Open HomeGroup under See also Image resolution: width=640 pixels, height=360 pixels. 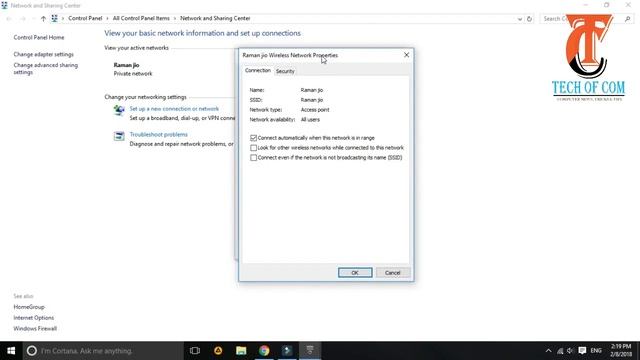pyautogui.click(x=29, y=307)
